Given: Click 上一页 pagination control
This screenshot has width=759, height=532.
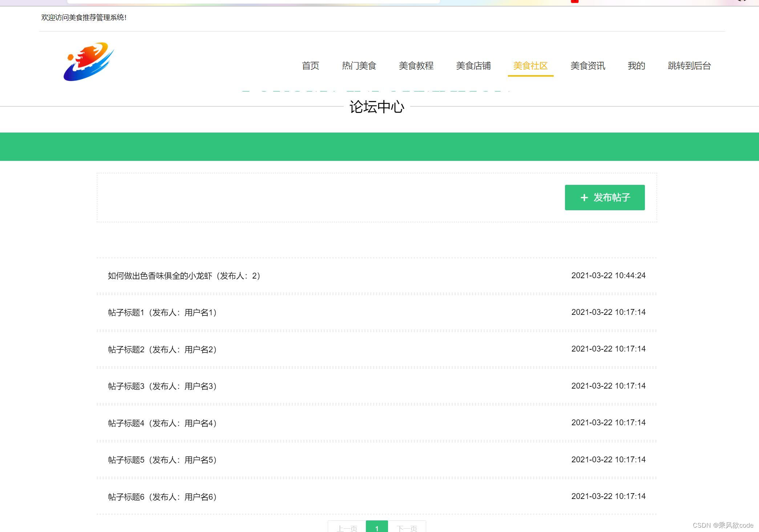Looking at the screenshot, I should pos(347,528).
